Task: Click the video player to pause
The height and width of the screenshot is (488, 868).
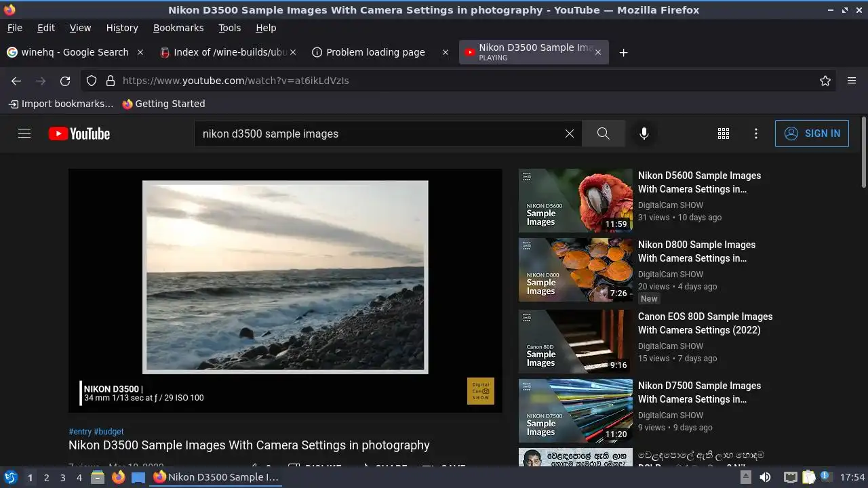Action: [x=285, y=290]
